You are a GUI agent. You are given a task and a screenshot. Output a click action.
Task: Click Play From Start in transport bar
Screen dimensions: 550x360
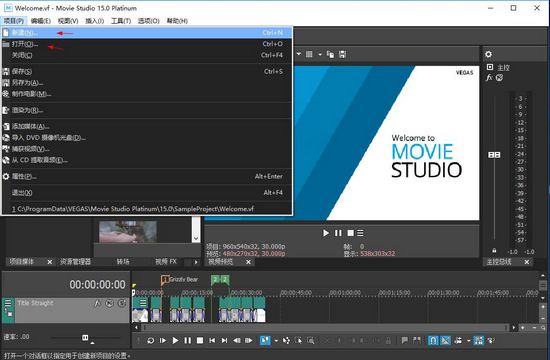(163, 340)
